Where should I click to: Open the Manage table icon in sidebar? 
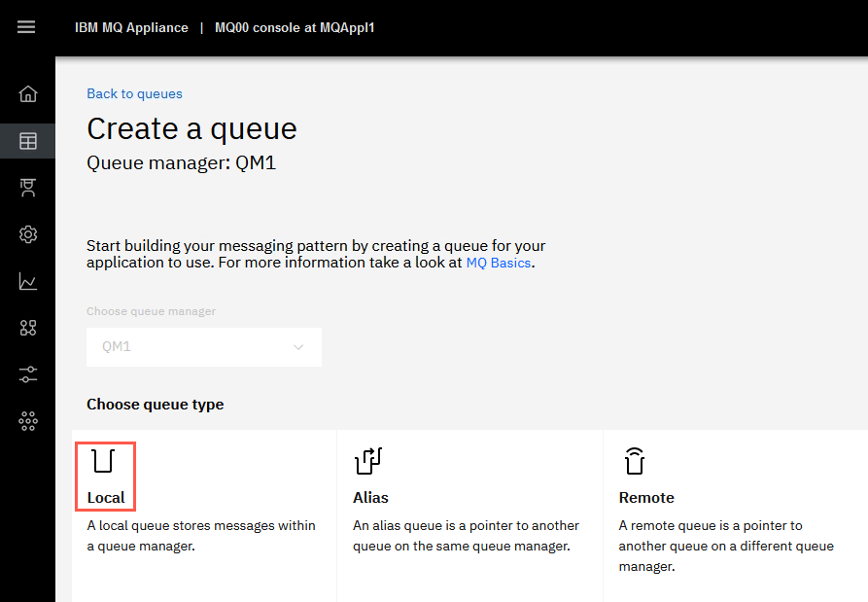tap(27, 141)
